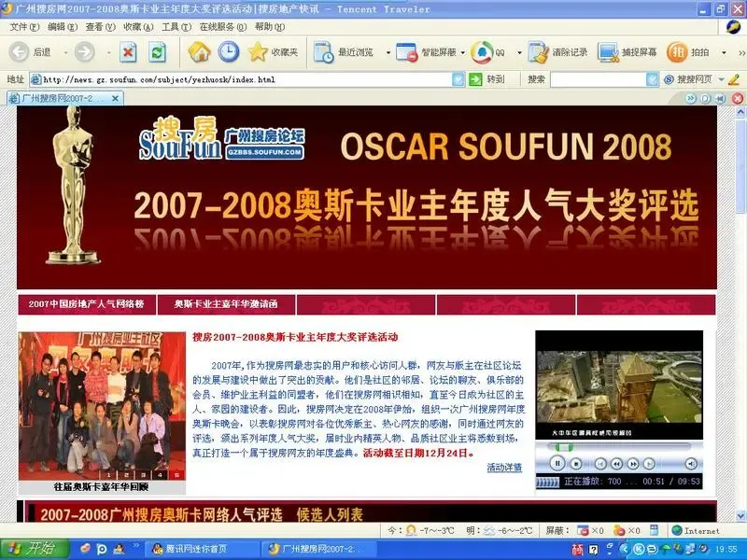Open 编辑(E) menu
Screen dimensions: 747x560
[63, 27]
